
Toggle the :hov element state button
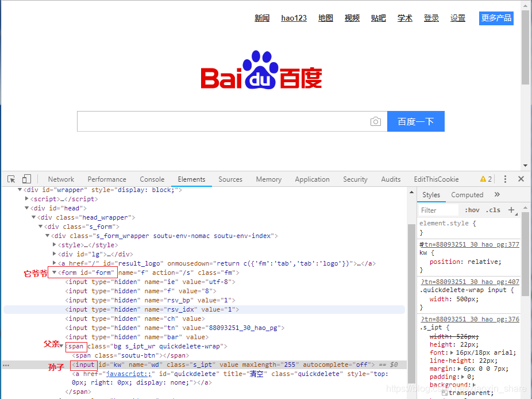(x=472, y=210)
